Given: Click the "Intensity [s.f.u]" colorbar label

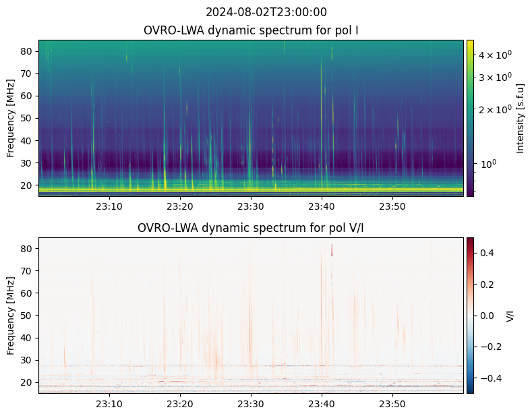Looking at the screenshot, I should 520,118.
